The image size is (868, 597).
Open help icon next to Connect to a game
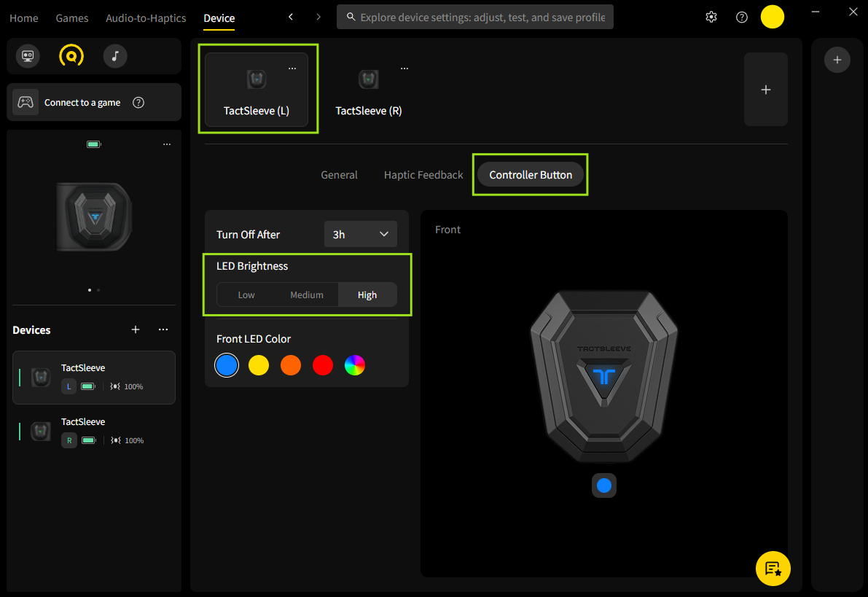(x=138, y=103)
